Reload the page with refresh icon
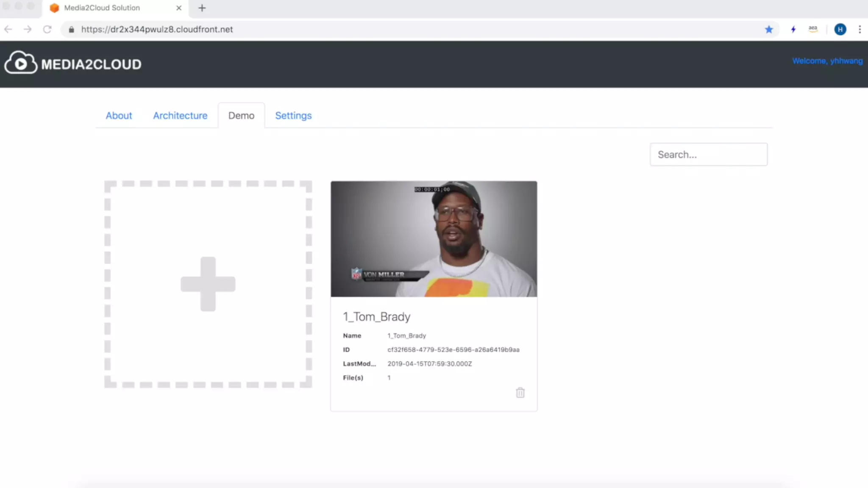Screen dimensions: 868x488 [47, 29]
